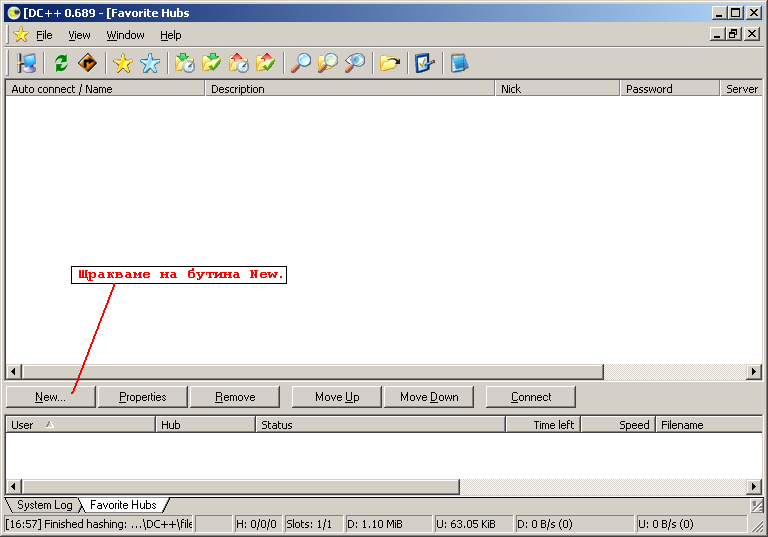Image resolution: width=768 pixels, height=537 pixels.
Task: Click hub list scrollbar left arrow
Action: pos(13,372)
